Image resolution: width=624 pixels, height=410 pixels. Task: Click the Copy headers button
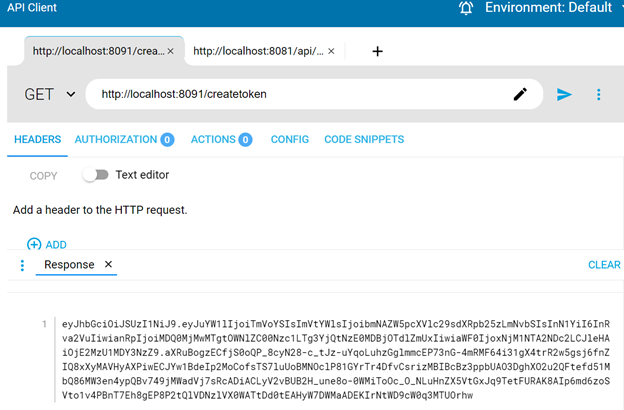pos(43,175)
